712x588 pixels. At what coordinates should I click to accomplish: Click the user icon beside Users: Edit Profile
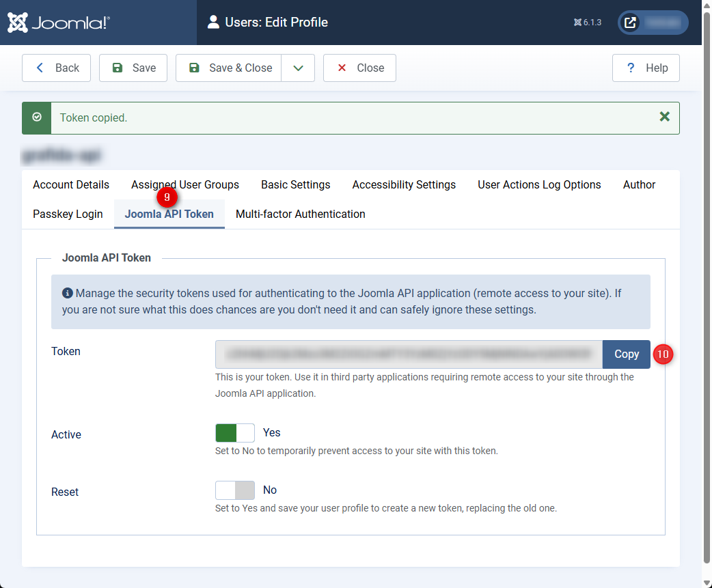[x=213, y=23]
